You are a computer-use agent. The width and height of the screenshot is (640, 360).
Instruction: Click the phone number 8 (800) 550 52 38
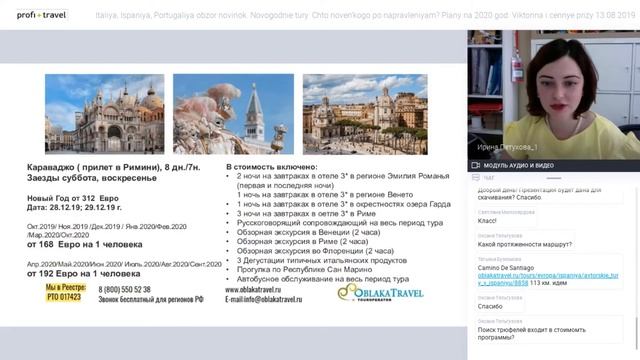tap(124, 289)
